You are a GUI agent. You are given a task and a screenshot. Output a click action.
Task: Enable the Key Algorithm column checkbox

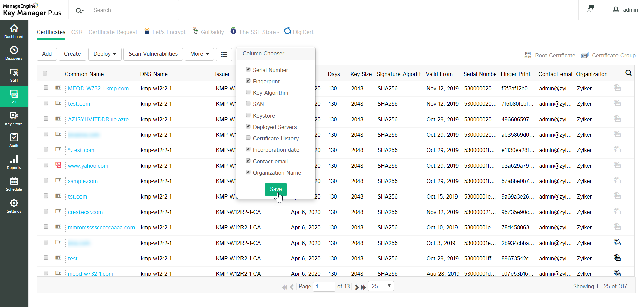(248, 92)
